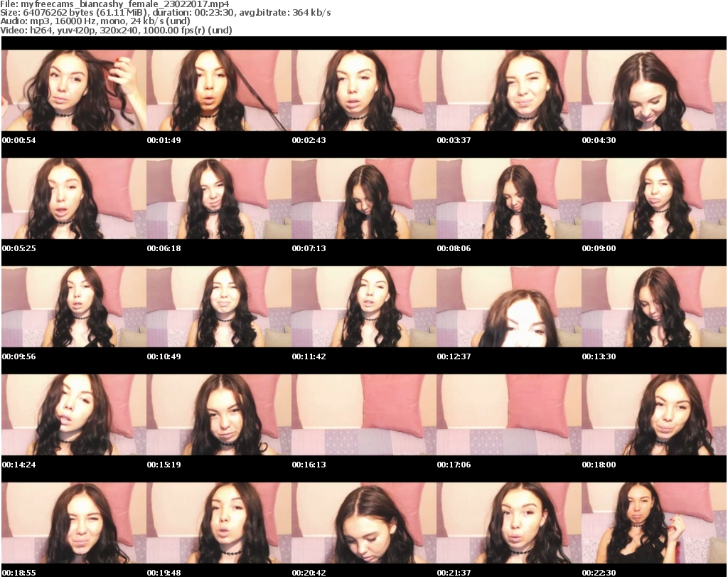This screenshot has height=577, width=728.
Task: Click the timestamp label 00:11:42
Action: [x=309, y=356]
